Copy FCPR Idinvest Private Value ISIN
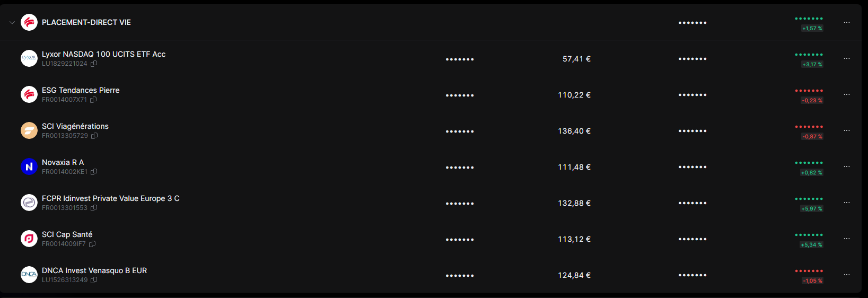Viewport: 868px width, 298px height. click(94, 208)
